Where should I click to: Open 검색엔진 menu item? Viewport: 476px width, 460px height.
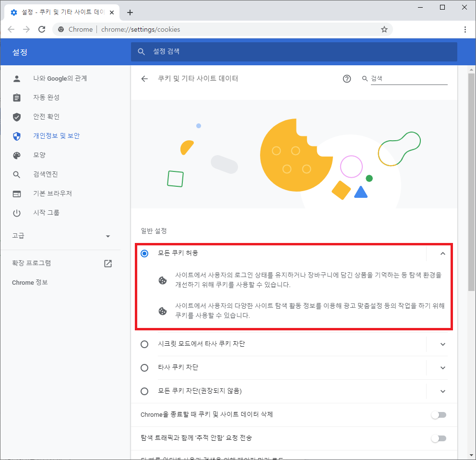[46, 174]
